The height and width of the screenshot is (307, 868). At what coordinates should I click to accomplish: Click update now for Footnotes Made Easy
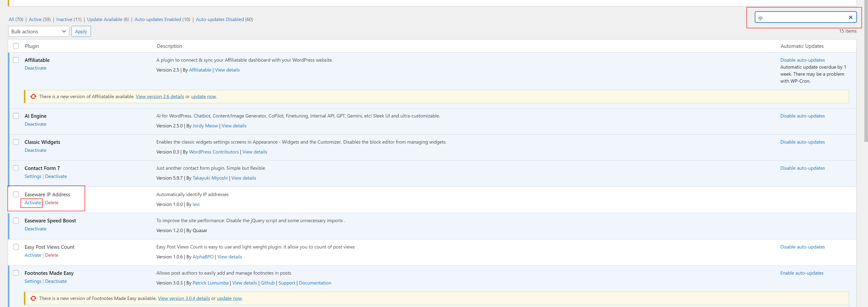[x=229, y=298]
